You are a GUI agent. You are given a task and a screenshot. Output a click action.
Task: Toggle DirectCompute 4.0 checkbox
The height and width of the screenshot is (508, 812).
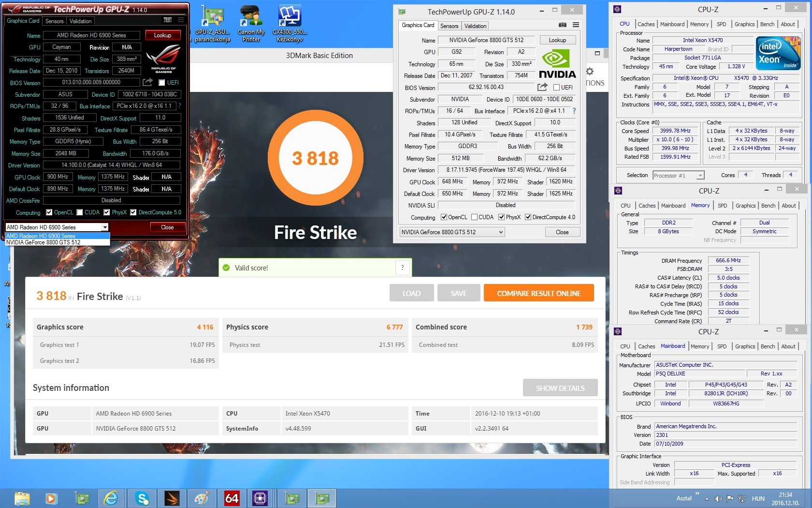point(528,217)
